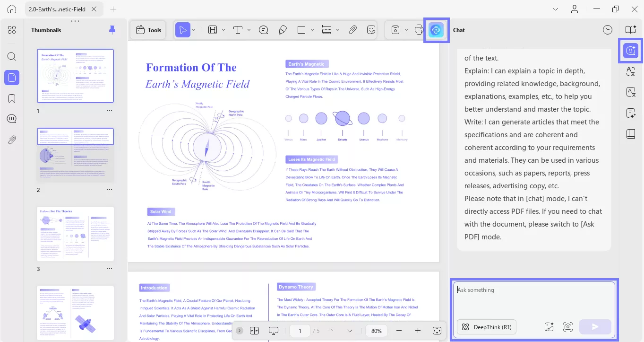644x342 pixels.
Task: Click the print icon in toolbar
Action: (x=419, y=30)
